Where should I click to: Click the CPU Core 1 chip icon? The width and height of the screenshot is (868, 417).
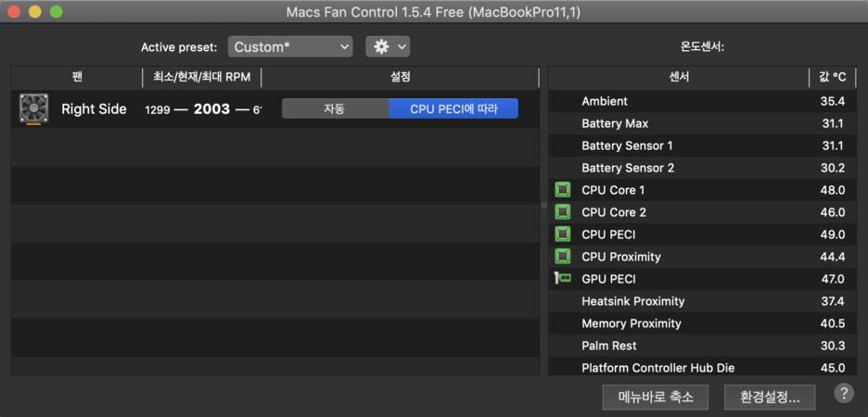point(562,190)
